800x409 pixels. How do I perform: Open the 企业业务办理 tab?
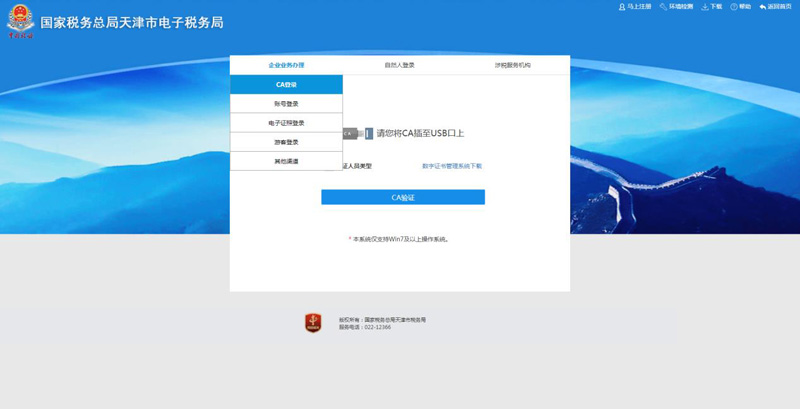click(286, 65)
